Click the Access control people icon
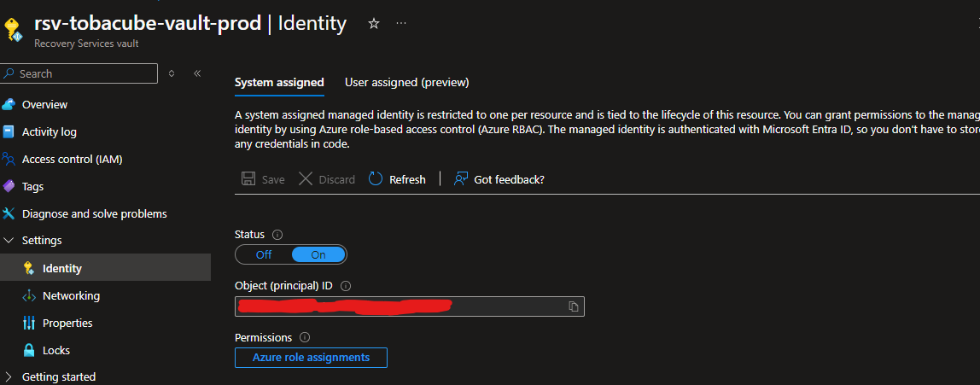The width and height of the screenshot is (980, 385). tap(9, 159)
